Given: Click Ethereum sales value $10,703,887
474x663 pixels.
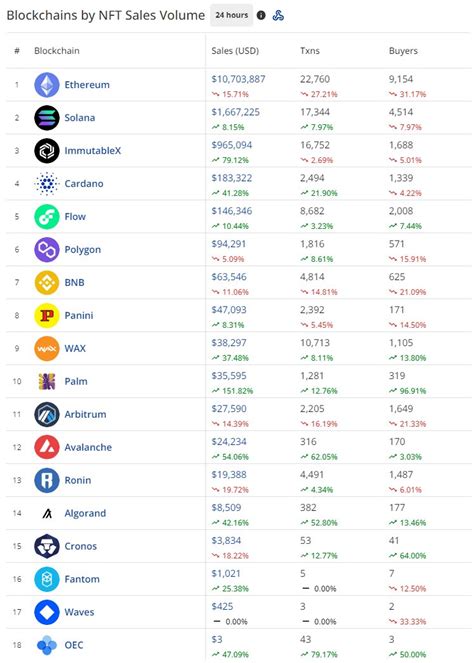Looking at the screenshot, I should (238, 79).
